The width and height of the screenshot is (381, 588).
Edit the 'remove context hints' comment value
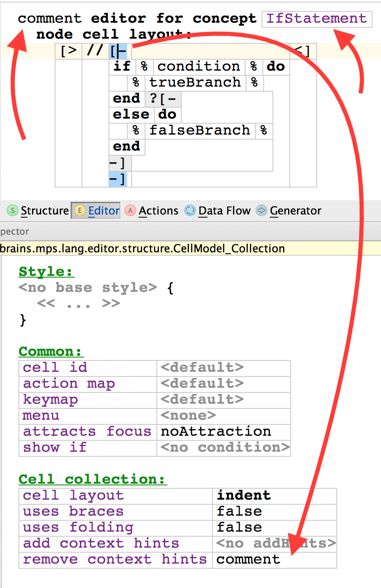(x=248, y=559)
